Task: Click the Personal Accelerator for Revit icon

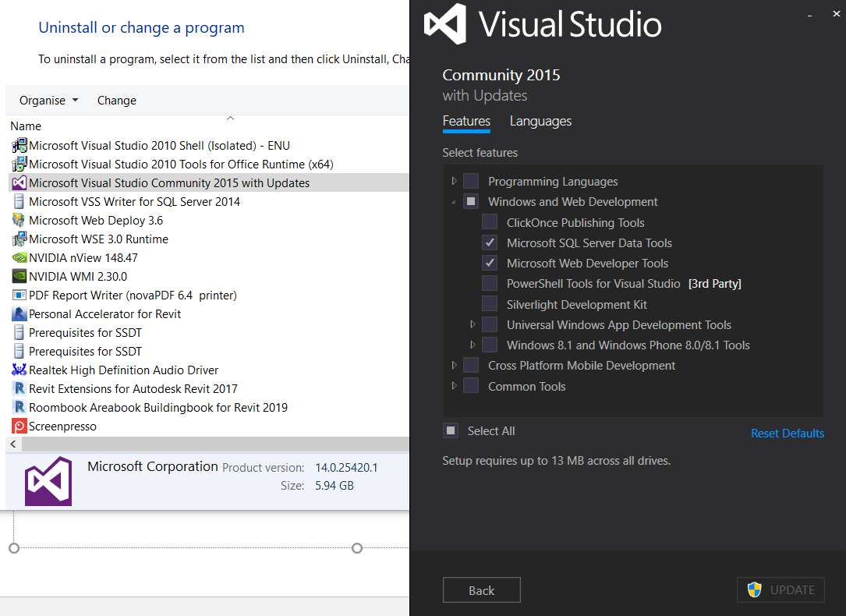Action: pyautogui.click(x=19, y=314)
